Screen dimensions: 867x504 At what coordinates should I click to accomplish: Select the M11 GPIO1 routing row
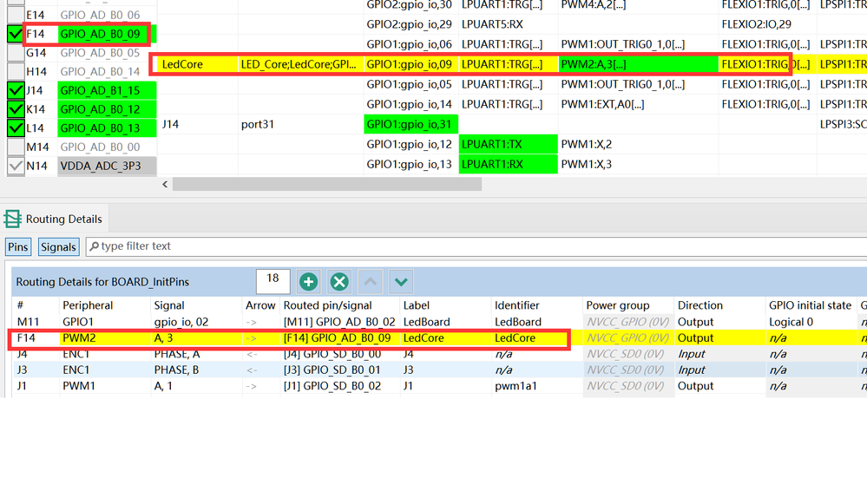(440, 322)
